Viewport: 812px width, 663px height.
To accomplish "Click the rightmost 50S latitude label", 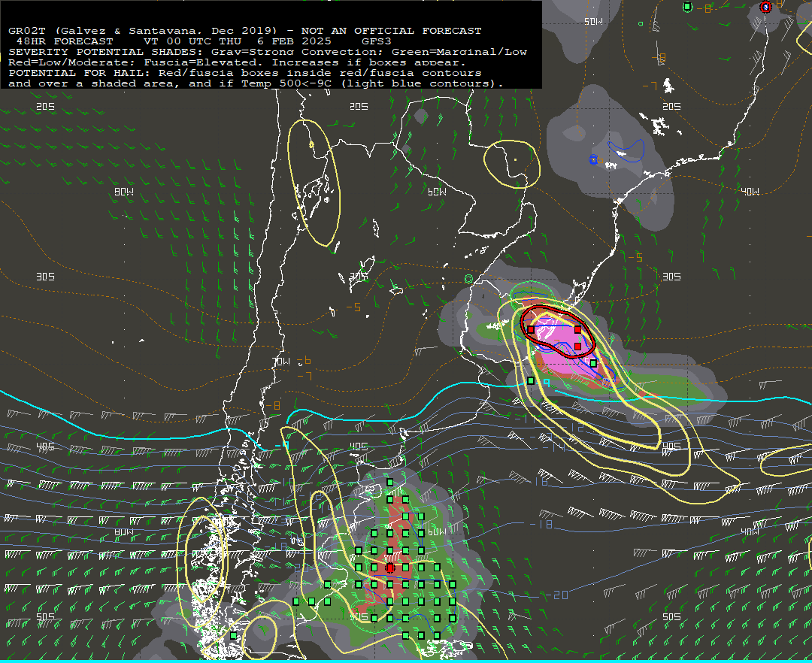I will coord(671,617).
